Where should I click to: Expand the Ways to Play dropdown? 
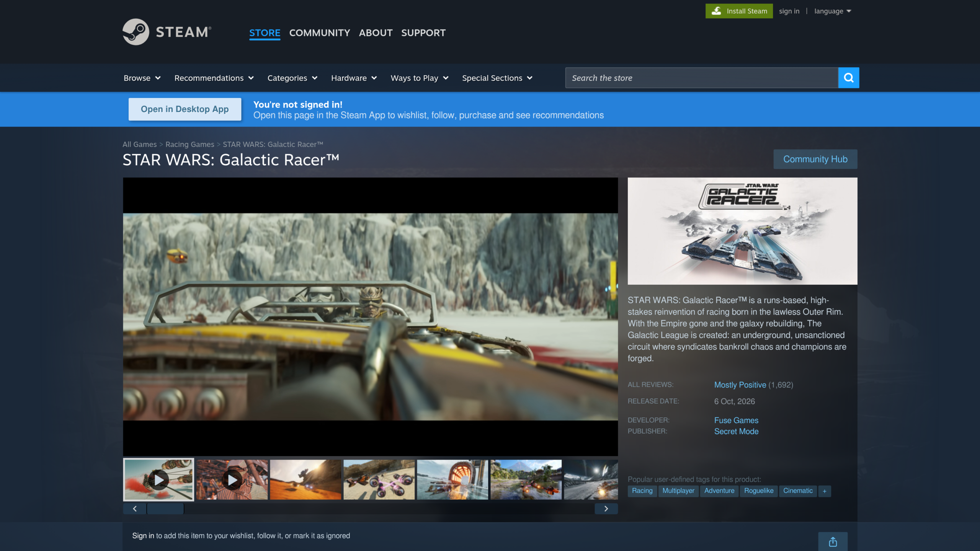click(x=420, y=78)
